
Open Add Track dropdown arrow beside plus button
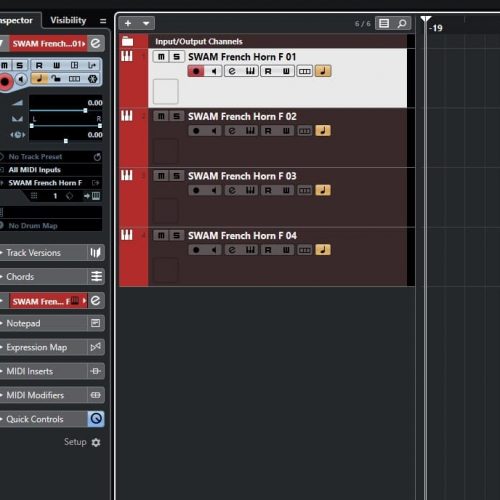click(146, 23)
